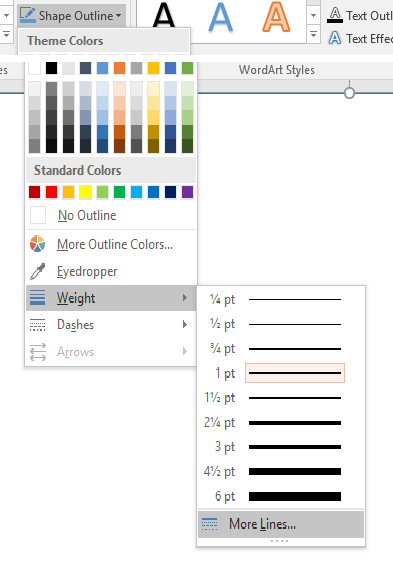This screenshot has height=563, width=393.
Task: Choose the dark navy standard color
Action: click(x=170, y=192)
